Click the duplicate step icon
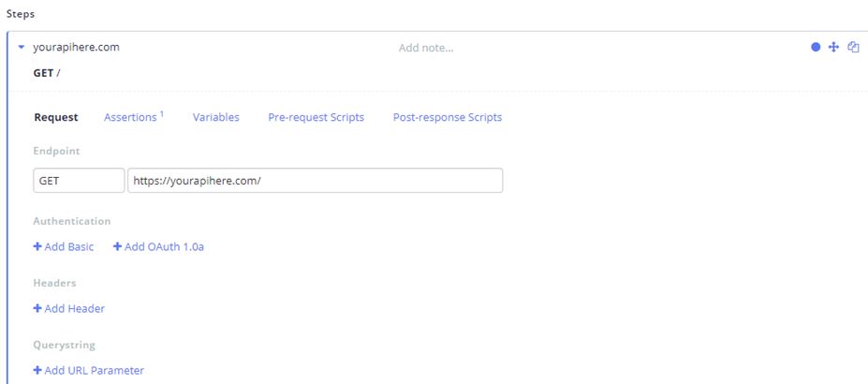This screenshot has height=384, width=868. [853, 47]
